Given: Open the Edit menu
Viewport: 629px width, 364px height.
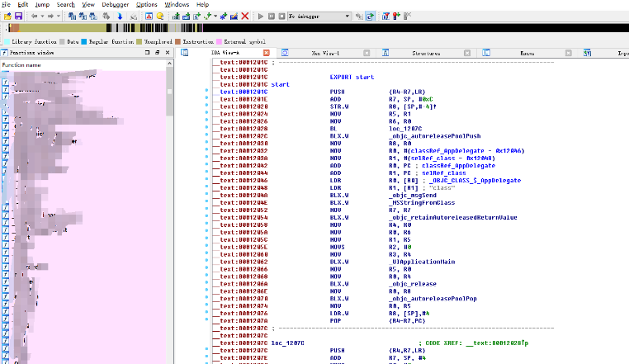Looking at the screenshot, I should point(23,4).
